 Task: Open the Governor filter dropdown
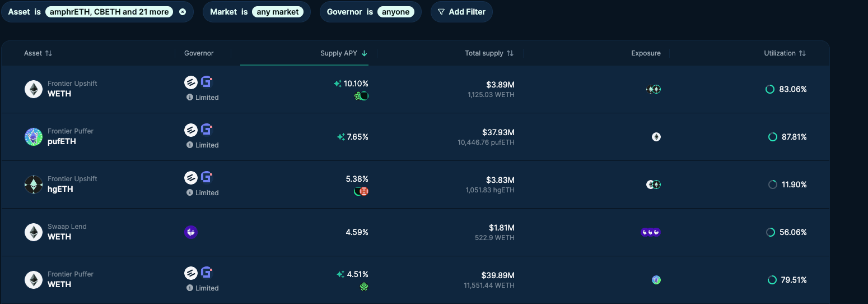click(395, 12)
